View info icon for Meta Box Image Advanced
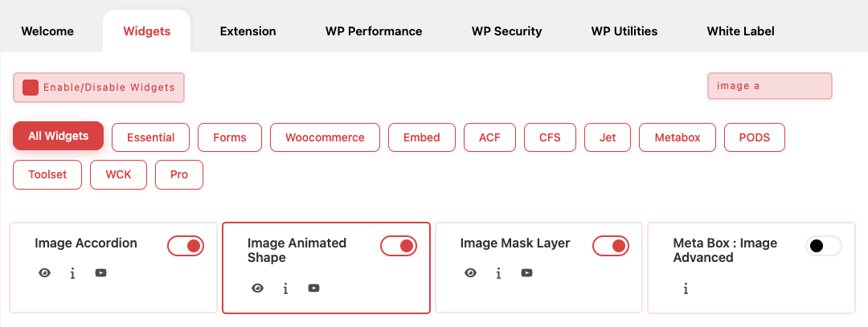Screen dimensions: 868x327 [686, 288]
